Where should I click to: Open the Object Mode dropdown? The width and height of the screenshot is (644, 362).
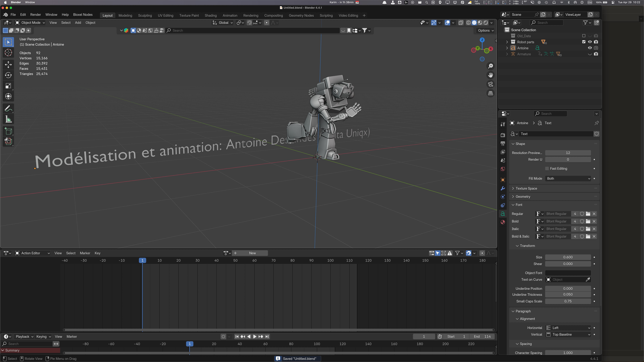tap(30, 23)
